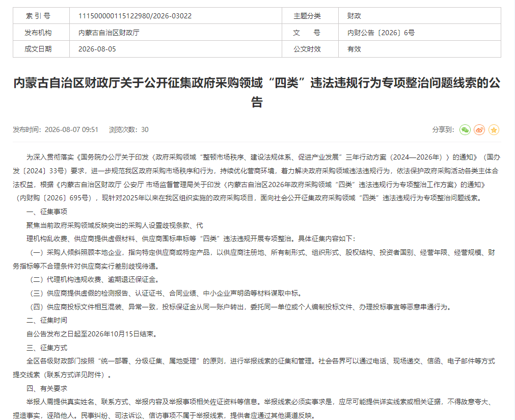Select the 成文日期 value 2026-08-05

click(97, 49)
